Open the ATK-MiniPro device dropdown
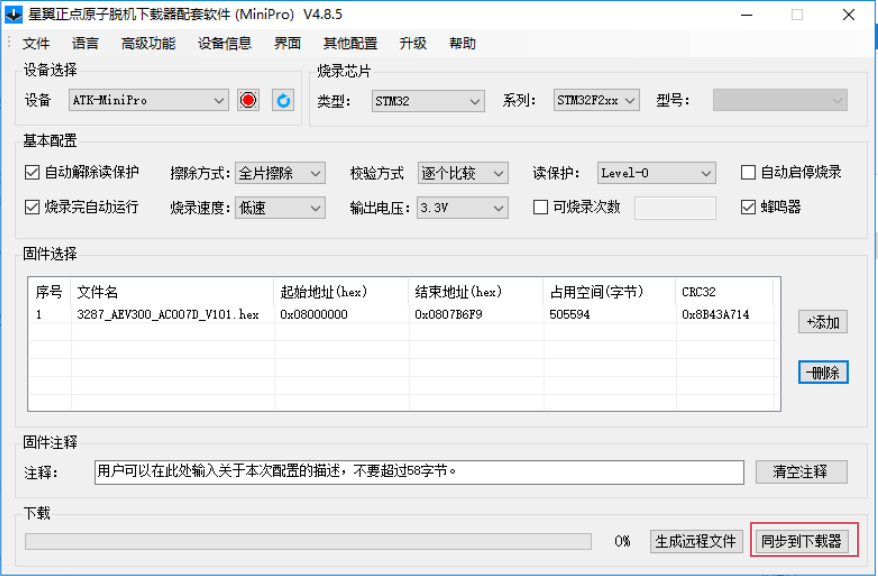 pos(149,101)
